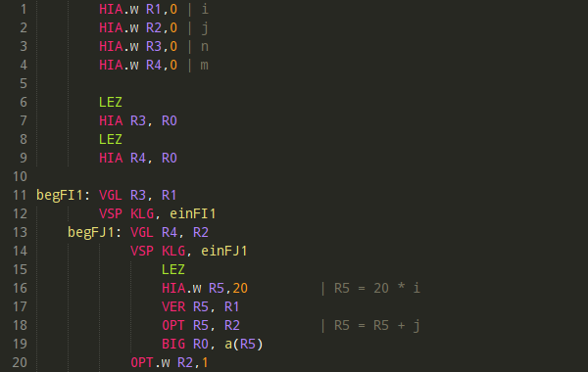Click 'HIA.w R5,20' on line 16

(x=205, y=288)
